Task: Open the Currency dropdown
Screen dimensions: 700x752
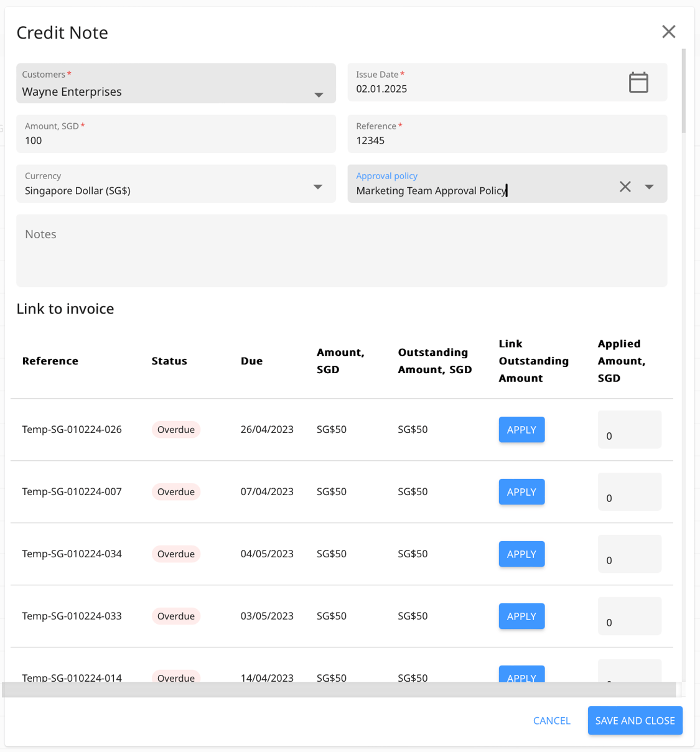Action: tap(317, 185)
